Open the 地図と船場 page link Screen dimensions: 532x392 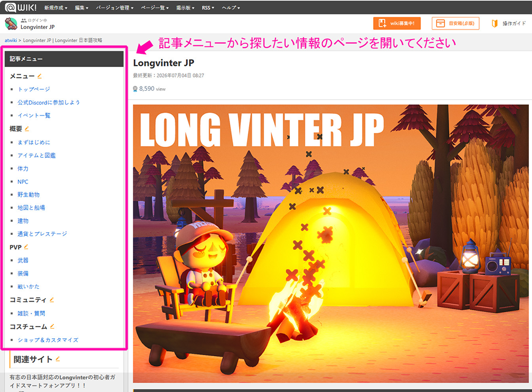(31, 207)
